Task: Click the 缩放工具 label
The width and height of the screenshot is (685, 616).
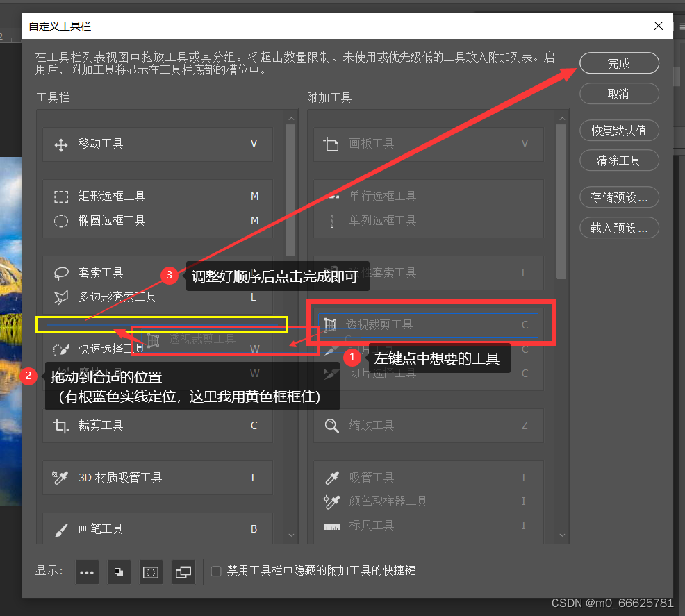Action: click(x=372, y=426)
